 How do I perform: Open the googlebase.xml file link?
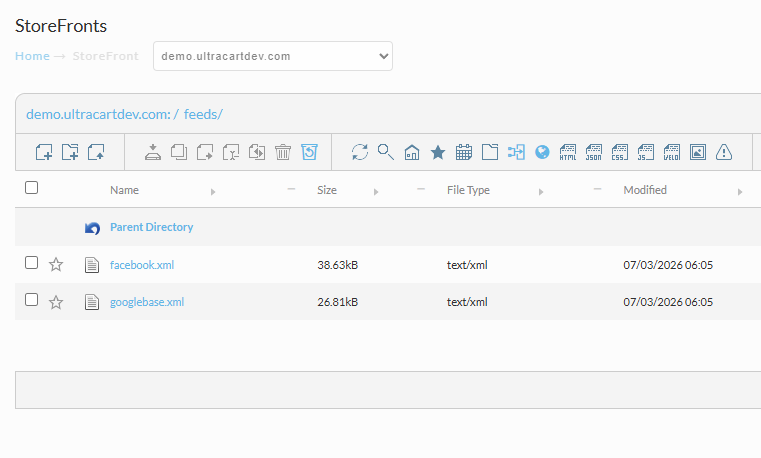147,302
